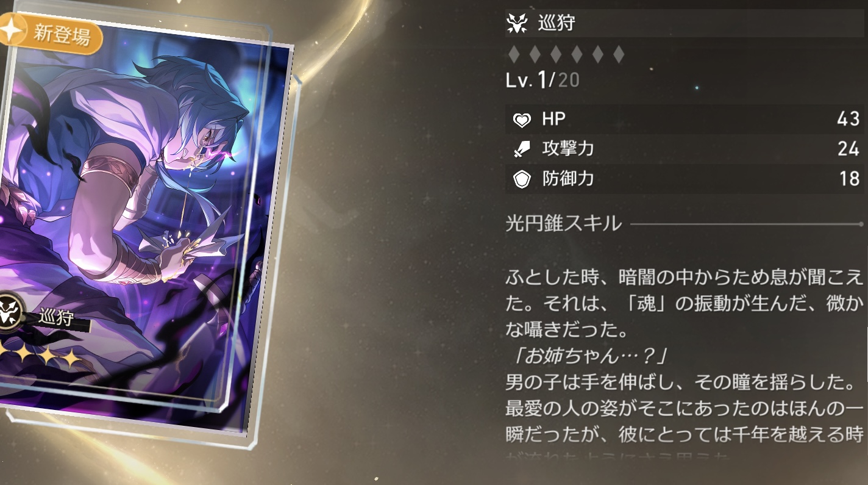
Task: Click the Lv. 1/20 level text
Action: 542,81
